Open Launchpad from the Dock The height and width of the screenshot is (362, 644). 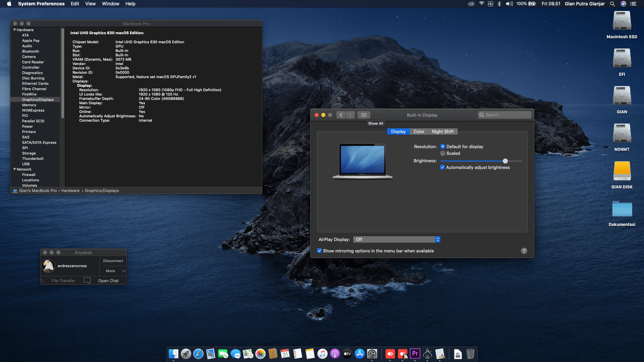click(186, 354)
